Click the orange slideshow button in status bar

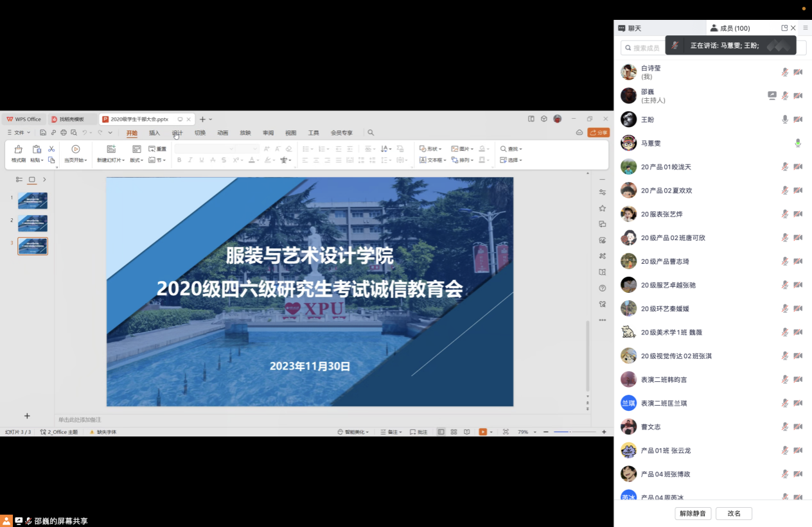482,432
